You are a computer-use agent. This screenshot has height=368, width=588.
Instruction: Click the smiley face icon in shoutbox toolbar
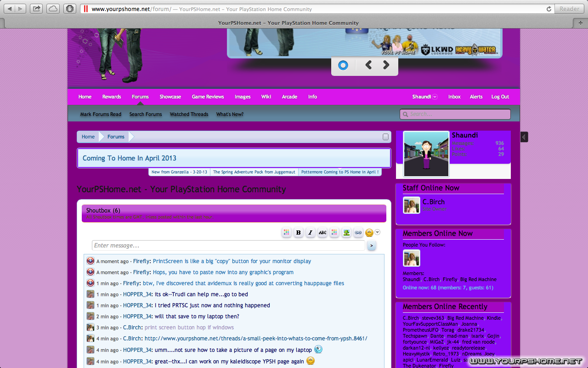pos(369,233)
